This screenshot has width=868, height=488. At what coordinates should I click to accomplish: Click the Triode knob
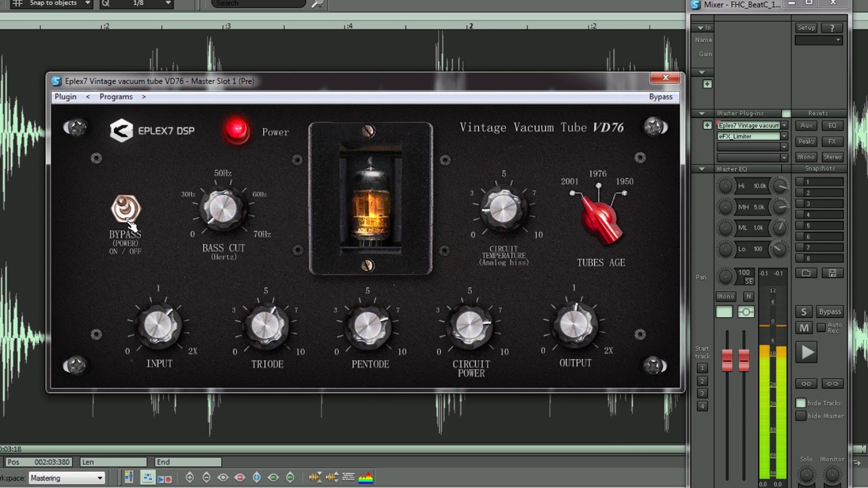267,326
